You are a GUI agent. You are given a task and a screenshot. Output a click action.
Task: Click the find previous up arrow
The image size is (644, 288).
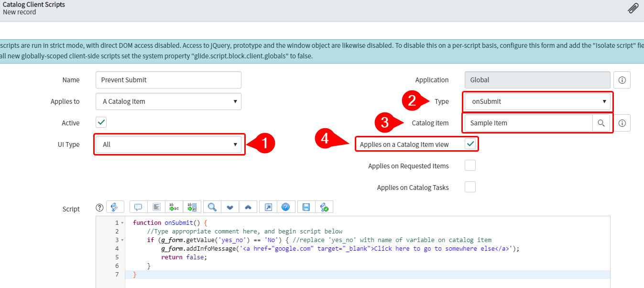click(248, 207)
